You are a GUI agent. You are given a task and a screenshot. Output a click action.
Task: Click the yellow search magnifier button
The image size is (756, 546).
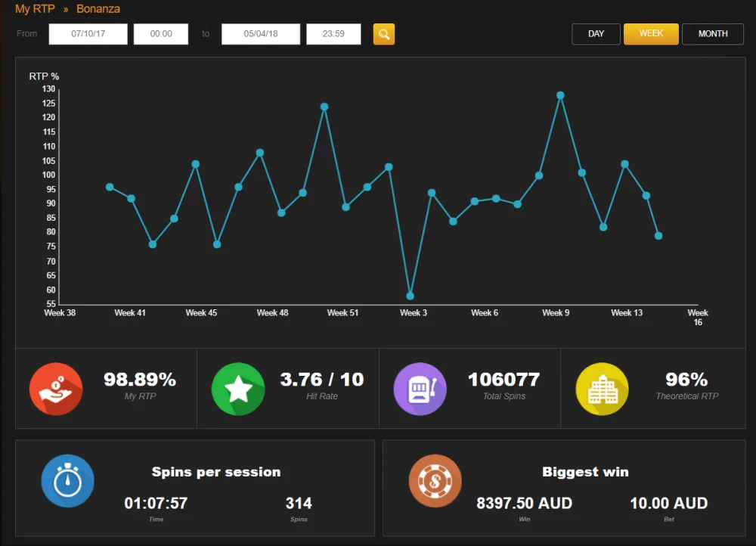tap(384, 34)
